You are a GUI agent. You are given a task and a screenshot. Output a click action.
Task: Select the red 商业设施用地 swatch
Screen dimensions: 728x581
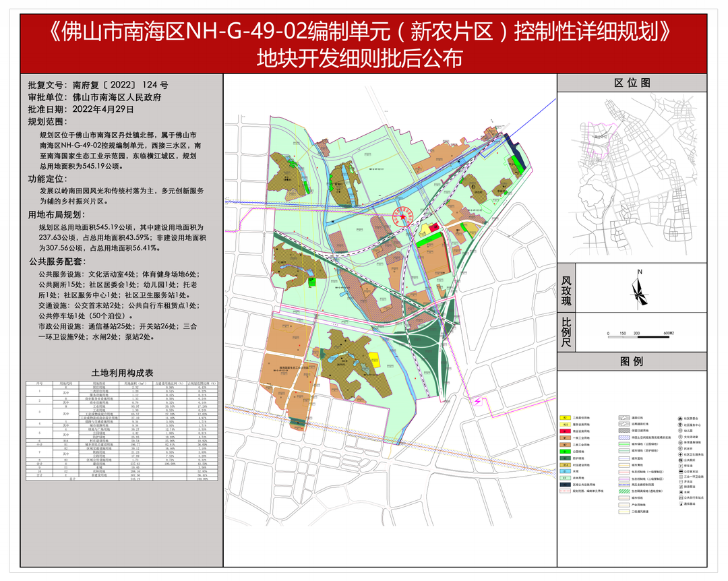pyautogui.click(x=566, y=431)
